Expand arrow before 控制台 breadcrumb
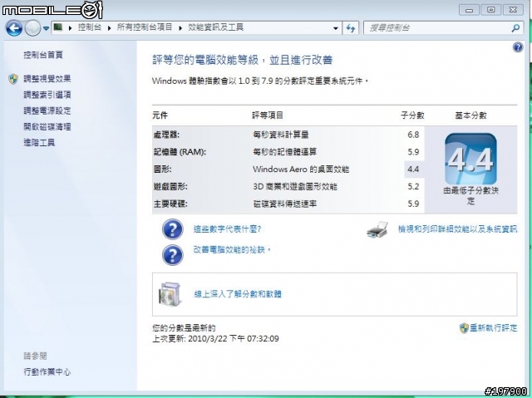This screenshot has height=398, width=532. coord(70,28)
